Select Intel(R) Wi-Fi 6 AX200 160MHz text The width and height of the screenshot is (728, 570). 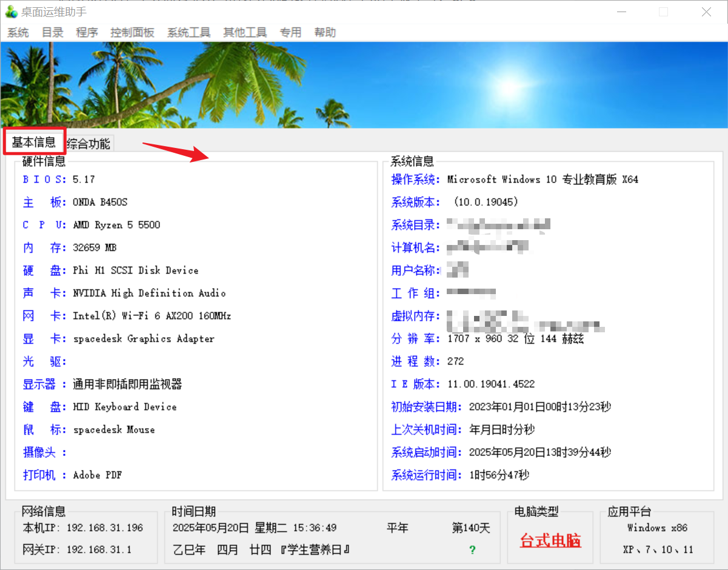152,316
